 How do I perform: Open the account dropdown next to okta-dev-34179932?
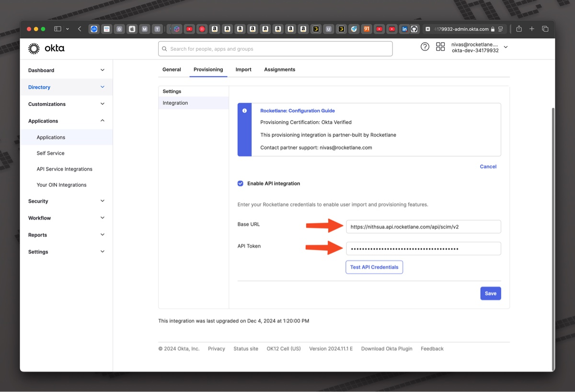tap(506, 47)
